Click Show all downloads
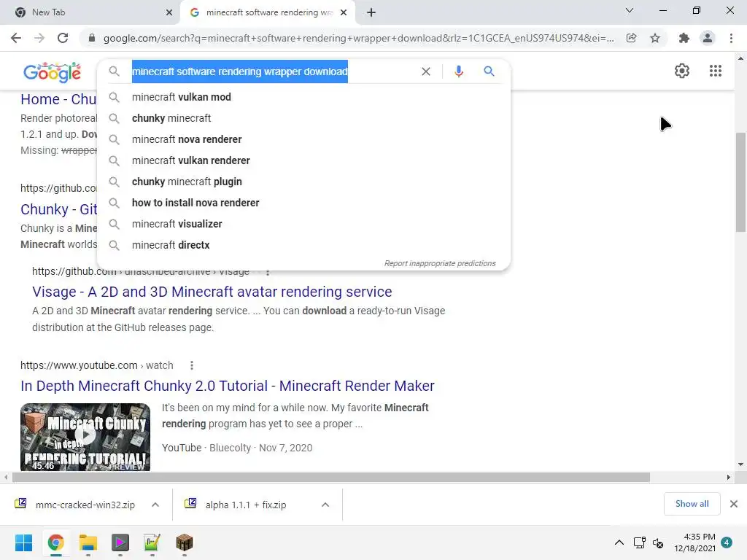The height and width of the screenshot is (560, 747). pos(692,504)
